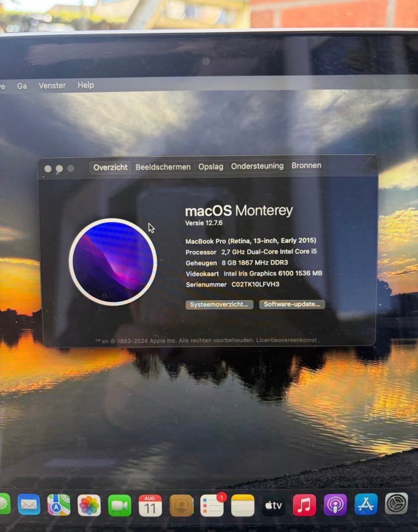The width and height of the screenshot is (418, 532).
Task: Open the Mail app in the Dock
Action: [x=29, y=504]
